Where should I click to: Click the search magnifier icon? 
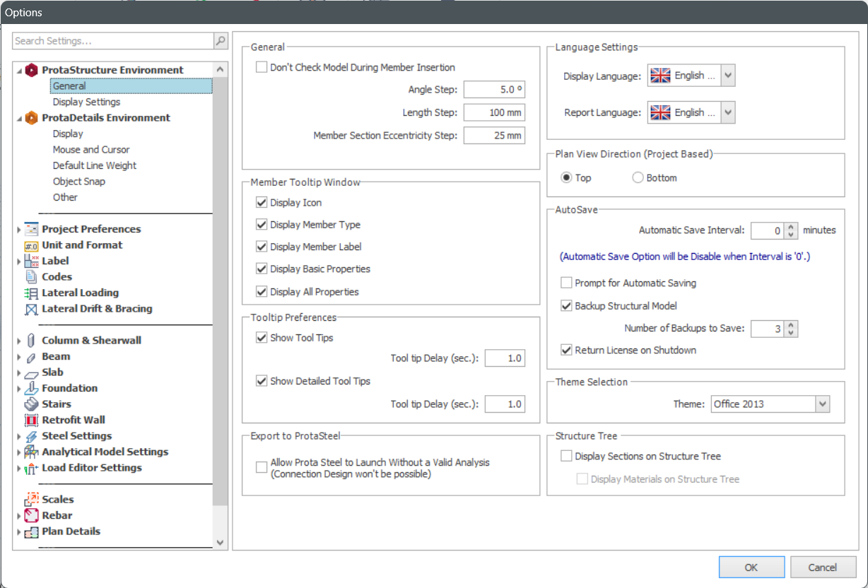(221, 41)
